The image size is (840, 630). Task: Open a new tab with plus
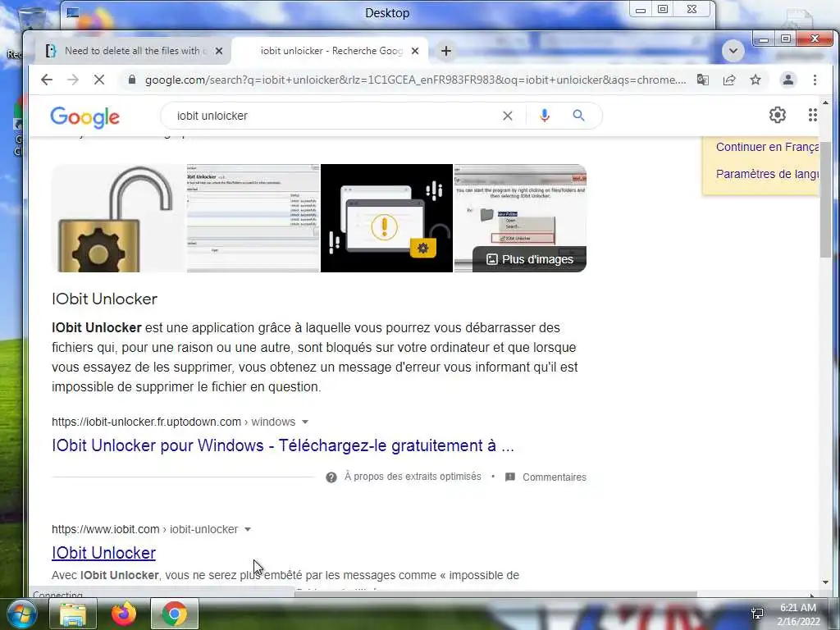click(445, 51)
